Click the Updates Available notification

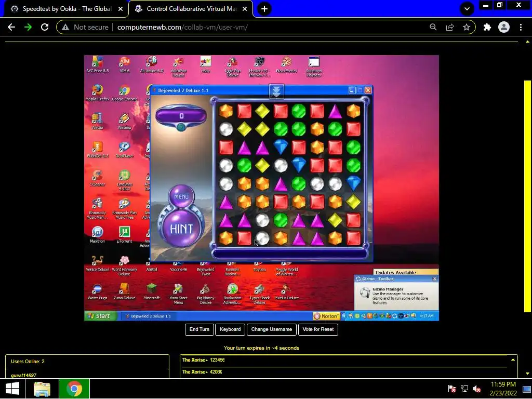click(x=405, y=272)
